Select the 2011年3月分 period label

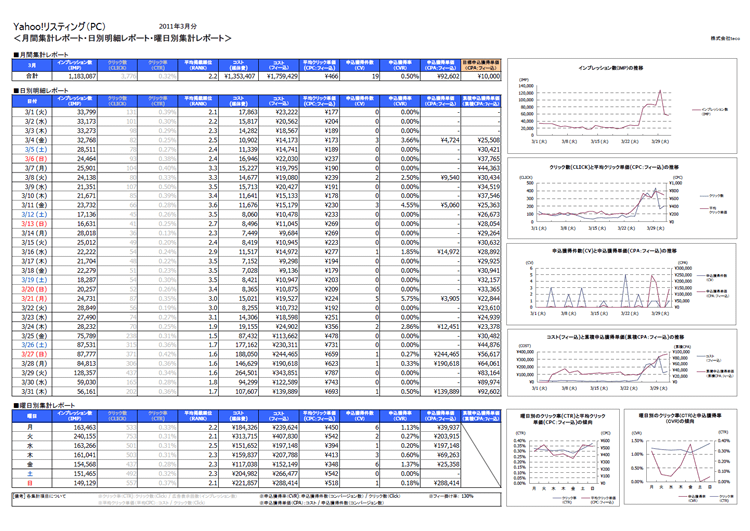coord(177,26)
